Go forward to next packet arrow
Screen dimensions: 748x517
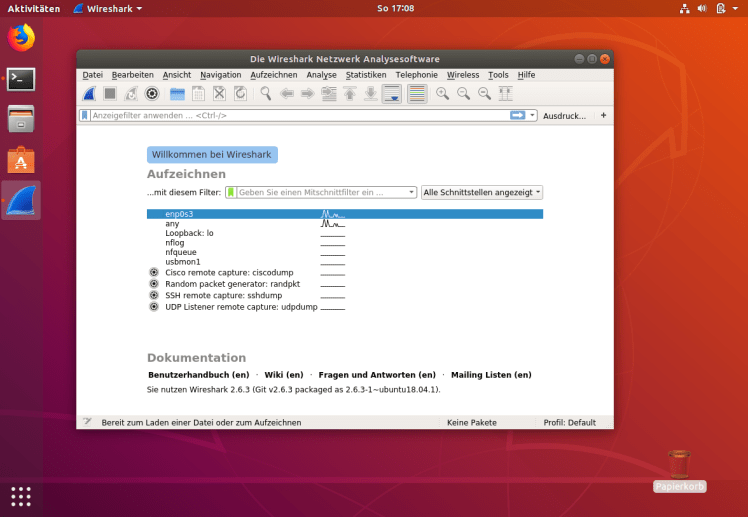coord(308,93)
